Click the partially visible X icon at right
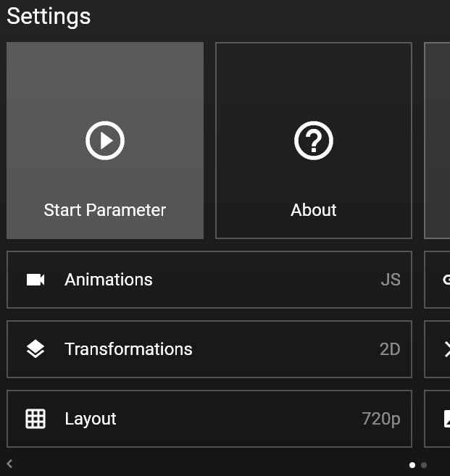 coord(447,349)
